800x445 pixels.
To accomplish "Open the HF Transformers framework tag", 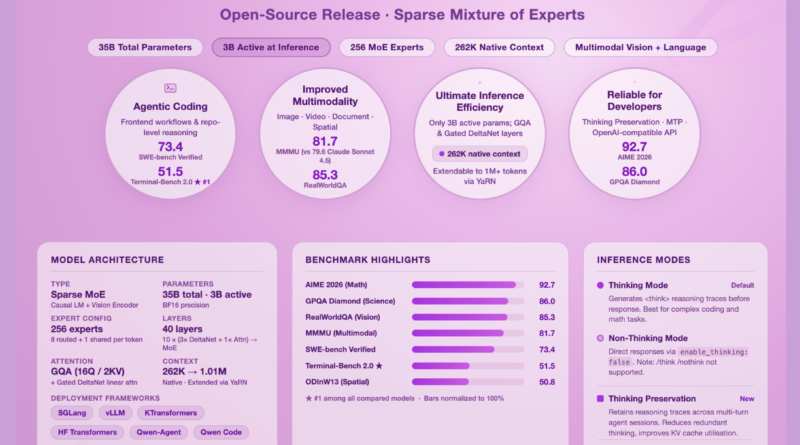I will pyautogui.click(x=87, y=432).
